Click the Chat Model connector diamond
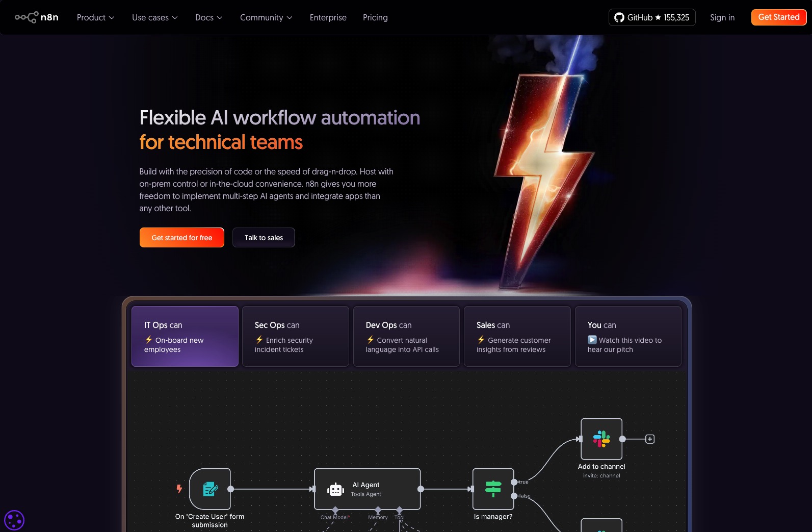 coord(335,510)
